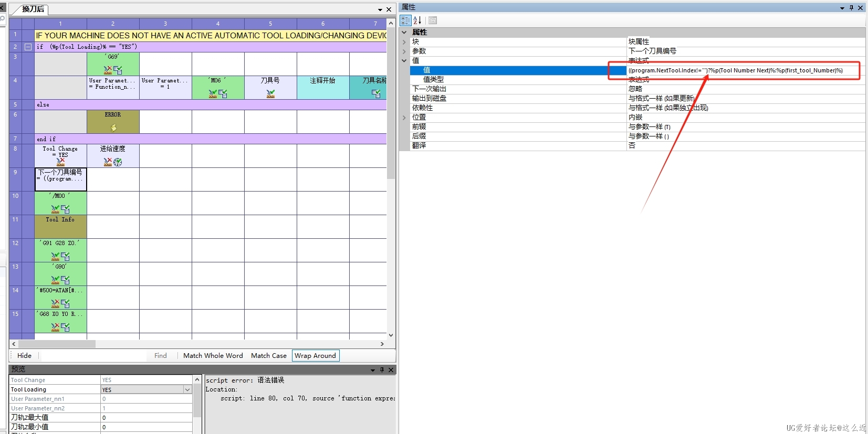Viewport: 868px width, 434px height.
Task: Click the else row
Action: point(210,104)
